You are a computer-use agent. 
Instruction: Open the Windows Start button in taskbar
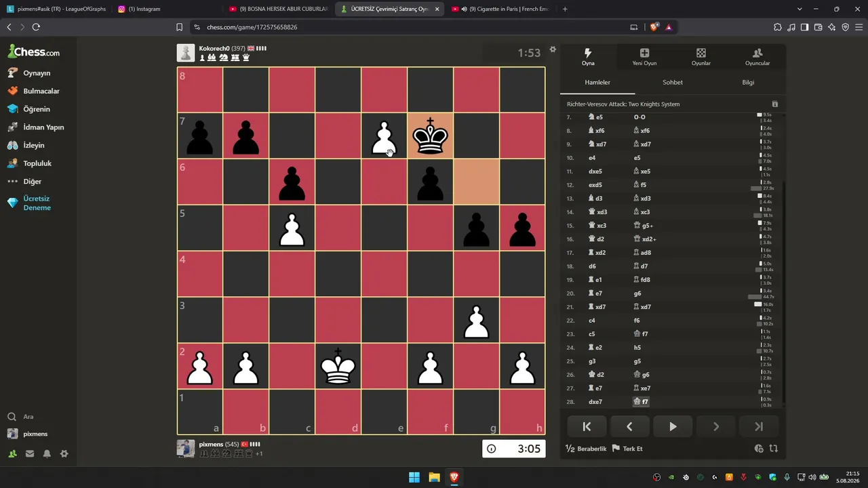(x=414, y=477)
